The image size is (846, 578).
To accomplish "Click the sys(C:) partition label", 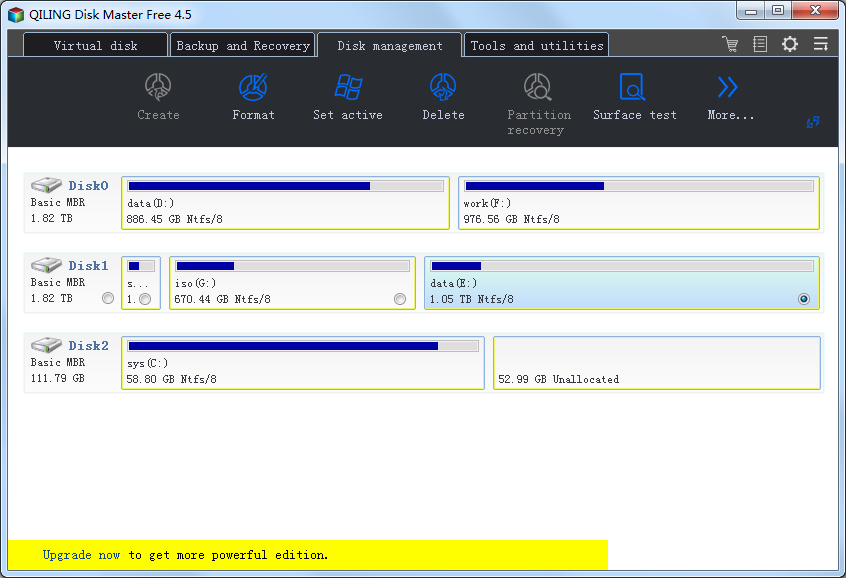I will [x=147, y=363].
